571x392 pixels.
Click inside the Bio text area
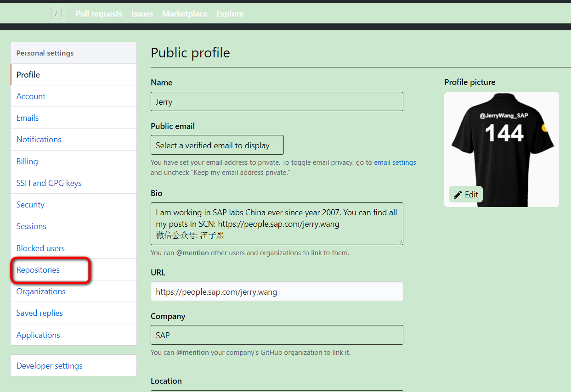(x=277, y=224)
